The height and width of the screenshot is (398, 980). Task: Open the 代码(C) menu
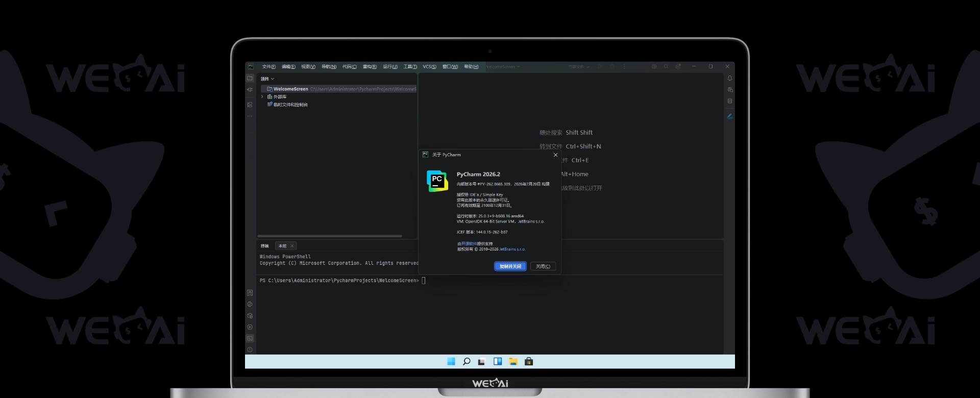click(350, 67)
